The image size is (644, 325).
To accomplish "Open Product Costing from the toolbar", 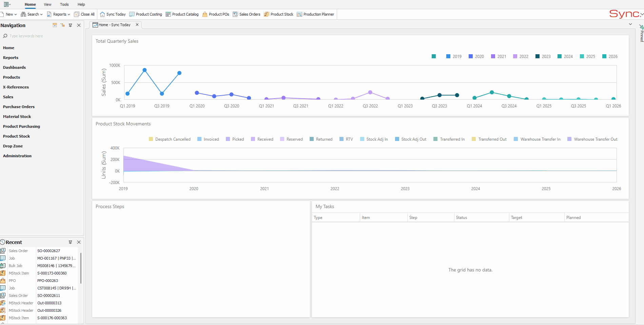I will tap(145, 14).
